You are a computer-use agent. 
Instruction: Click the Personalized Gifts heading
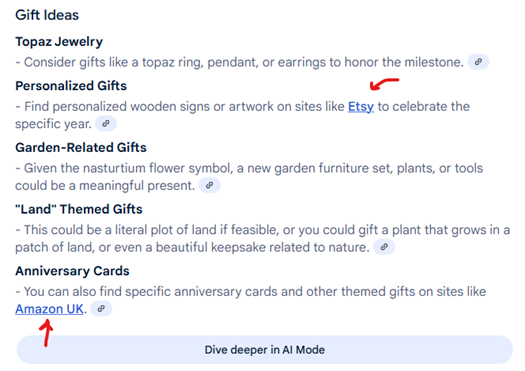coord(71,86)
